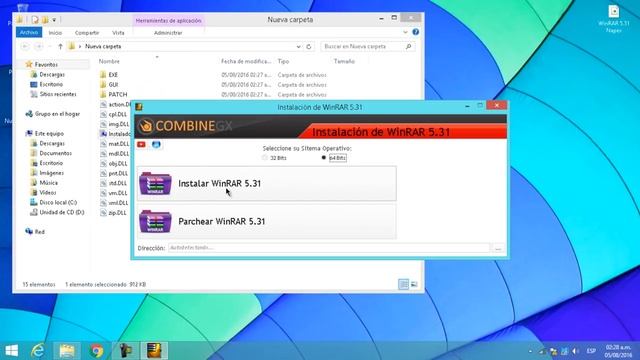Click the search magnifier icon in Explorer
Viewport: 640px width, 360px height.
408,47
